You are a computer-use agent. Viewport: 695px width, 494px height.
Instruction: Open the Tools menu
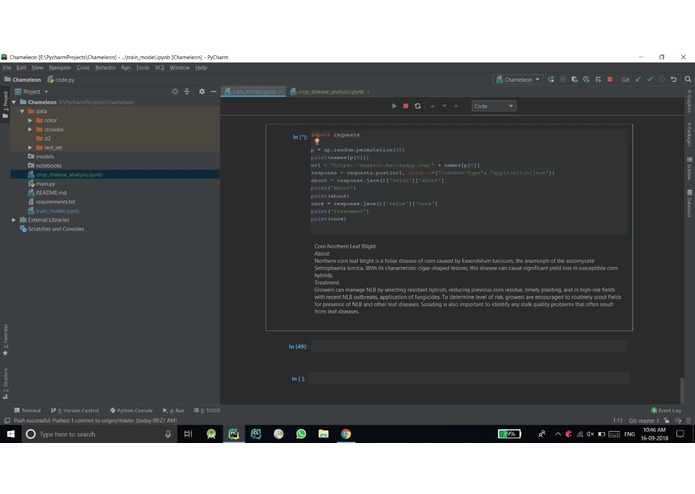[142, 68]
